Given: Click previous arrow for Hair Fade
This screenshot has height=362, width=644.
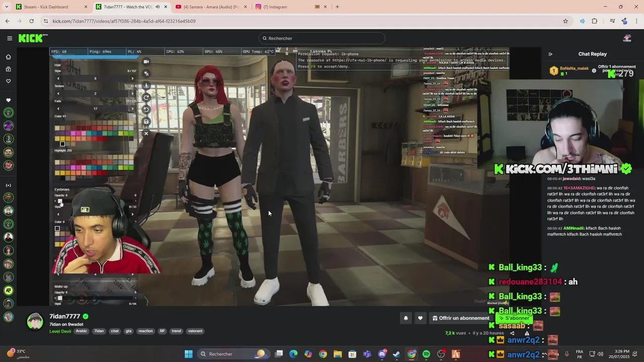Looking at the screenshot, I should pos(58,109).
